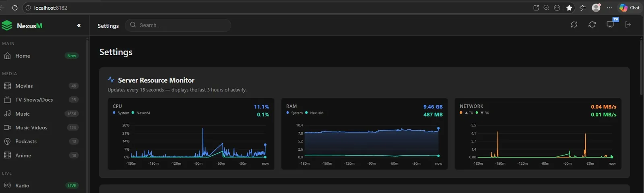Click the CPU NexusM legend item

pos(141,113)
